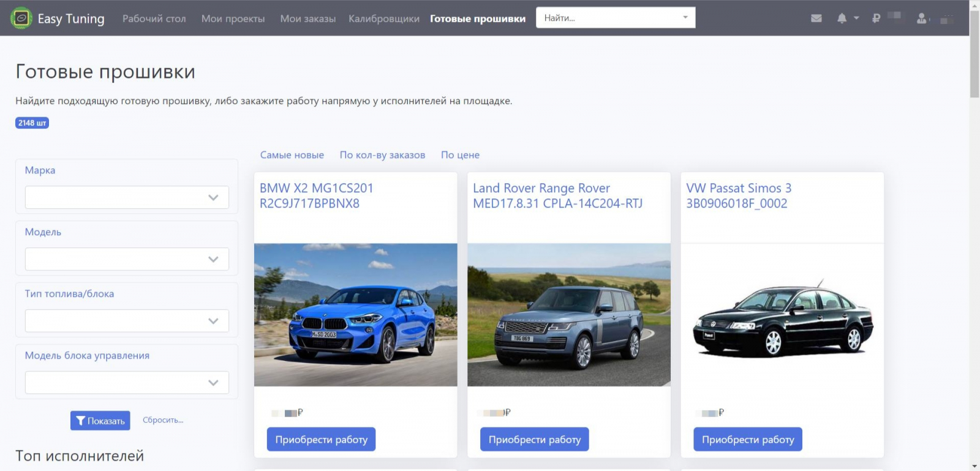Viewport: 980px width, 471px height.
Task: Click the funnel icon on Показать button
Action: [x=81, y=421]
